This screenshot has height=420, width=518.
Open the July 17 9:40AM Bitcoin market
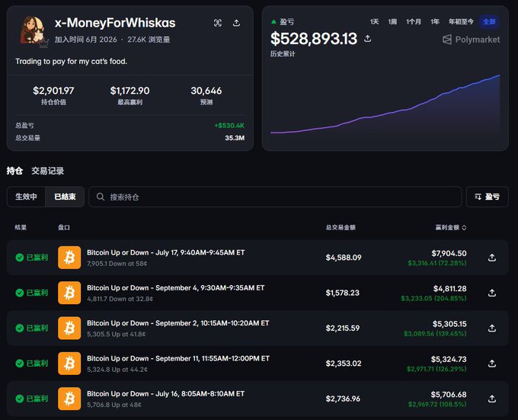pyautogui.click(x=166, y=252)
